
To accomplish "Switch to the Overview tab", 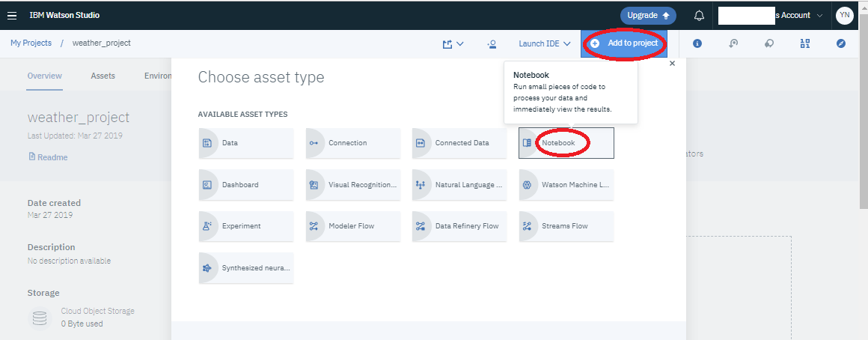I will pos(45,76).
